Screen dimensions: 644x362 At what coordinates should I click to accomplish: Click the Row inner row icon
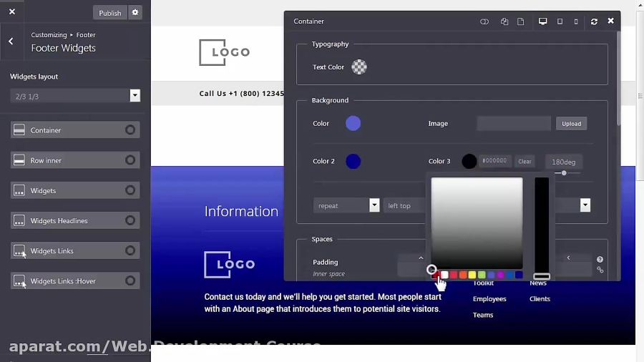[19, 160]
